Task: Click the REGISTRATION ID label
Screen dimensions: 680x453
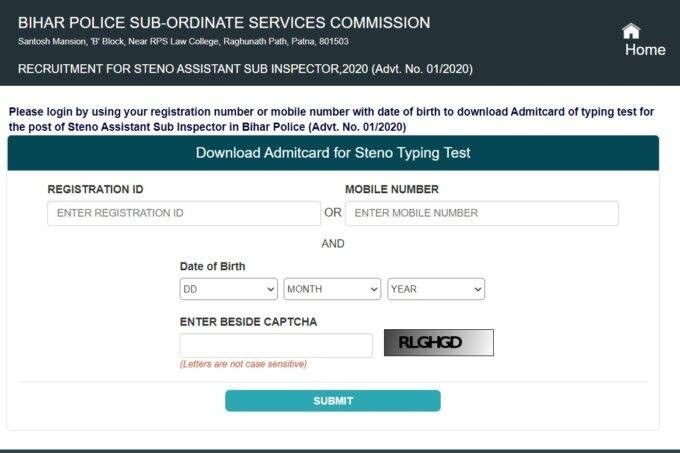Action: click(x=95, y=189)
